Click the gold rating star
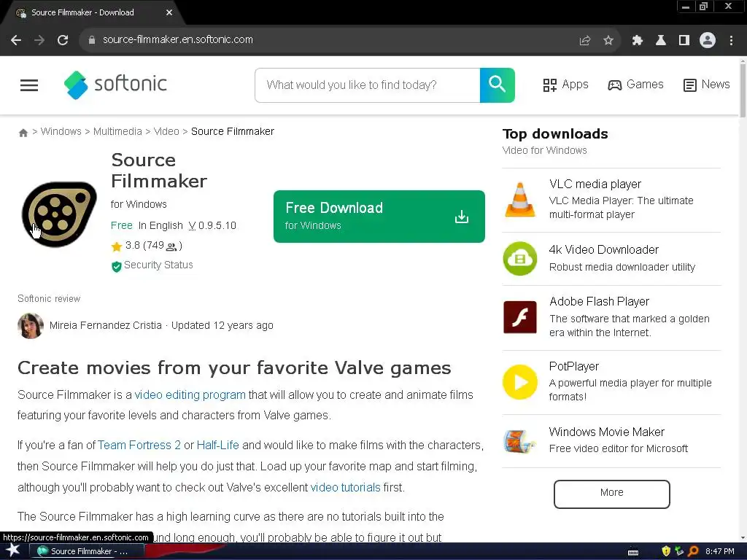 coord(116,246)
